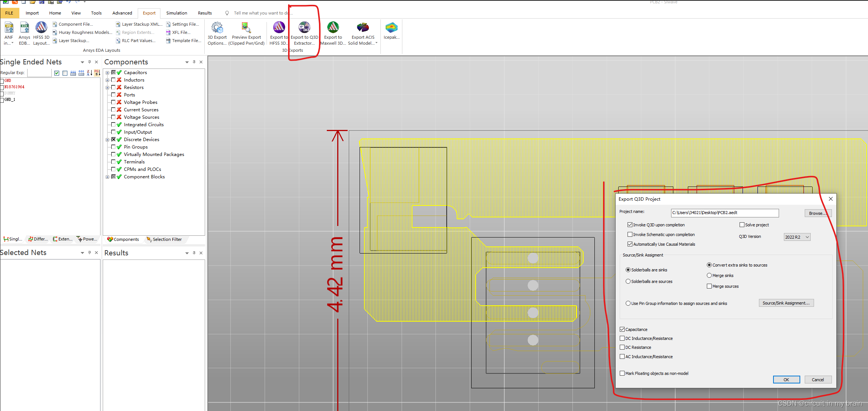
Task: Click Export to HFSS 3D icon
Action: tap(279, 28)
